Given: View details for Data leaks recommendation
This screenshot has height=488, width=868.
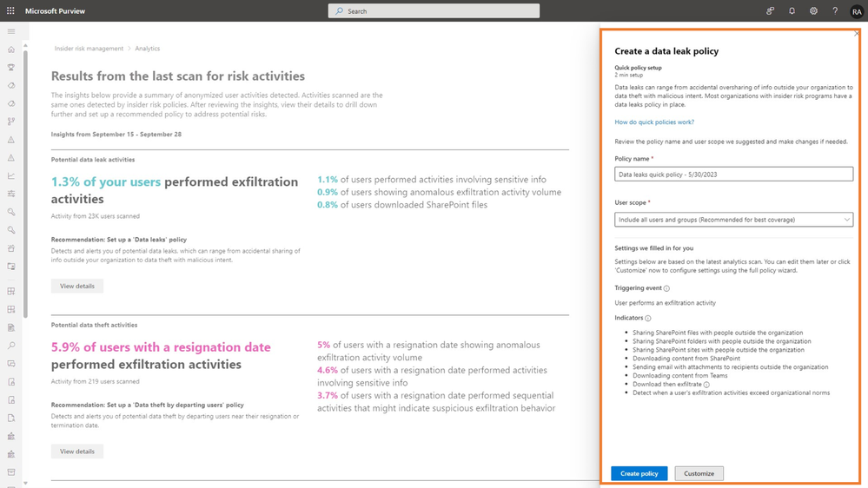Looking at the screenshot, I should click(x=77, y=286).
